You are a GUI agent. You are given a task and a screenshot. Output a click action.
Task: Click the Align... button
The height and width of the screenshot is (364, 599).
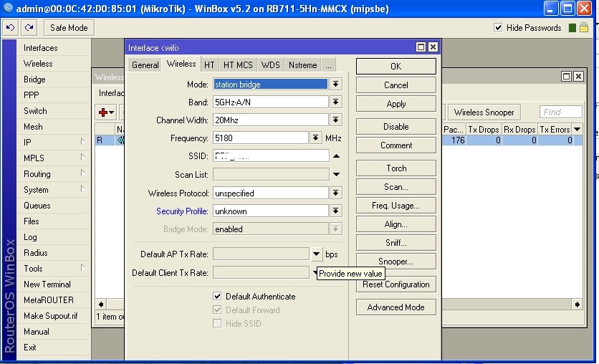(396, 224)
